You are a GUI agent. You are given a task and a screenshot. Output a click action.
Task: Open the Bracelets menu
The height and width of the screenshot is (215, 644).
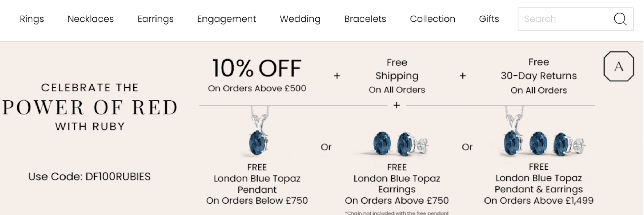[x=365, y=19]
